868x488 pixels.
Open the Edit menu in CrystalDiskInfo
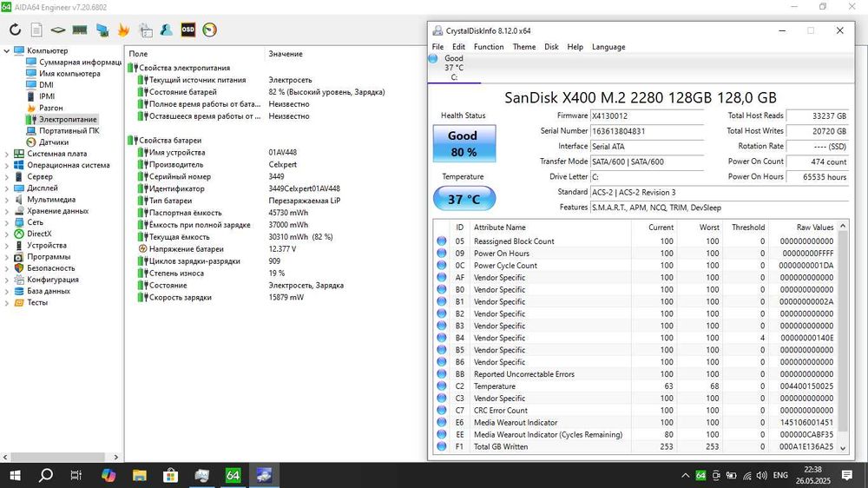[458, 47]
